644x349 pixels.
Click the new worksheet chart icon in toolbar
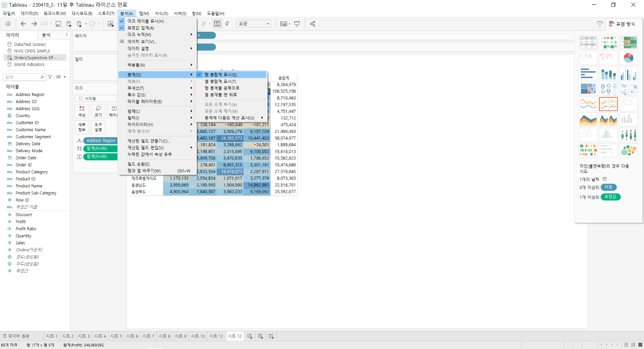pos(110,24)
